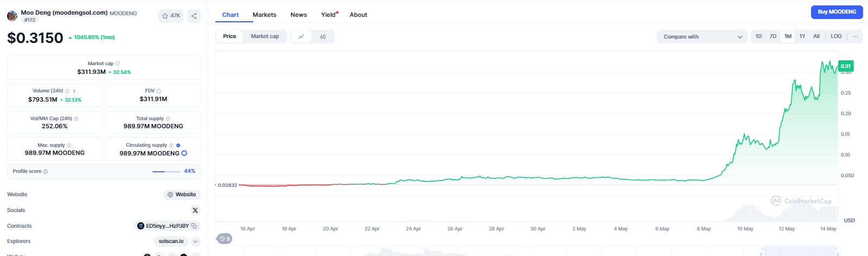
Task: Click the Profile score progress bar
Action: [x=166, y=171]
